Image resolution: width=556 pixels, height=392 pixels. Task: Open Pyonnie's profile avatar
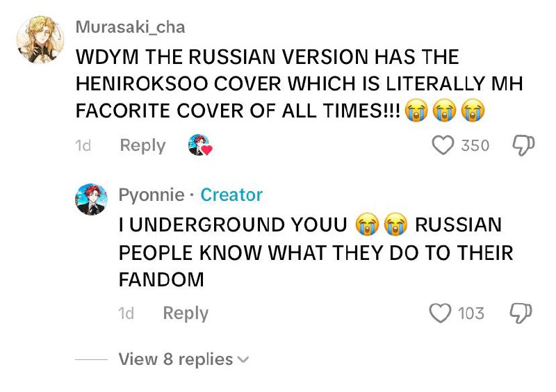(91, 199)
